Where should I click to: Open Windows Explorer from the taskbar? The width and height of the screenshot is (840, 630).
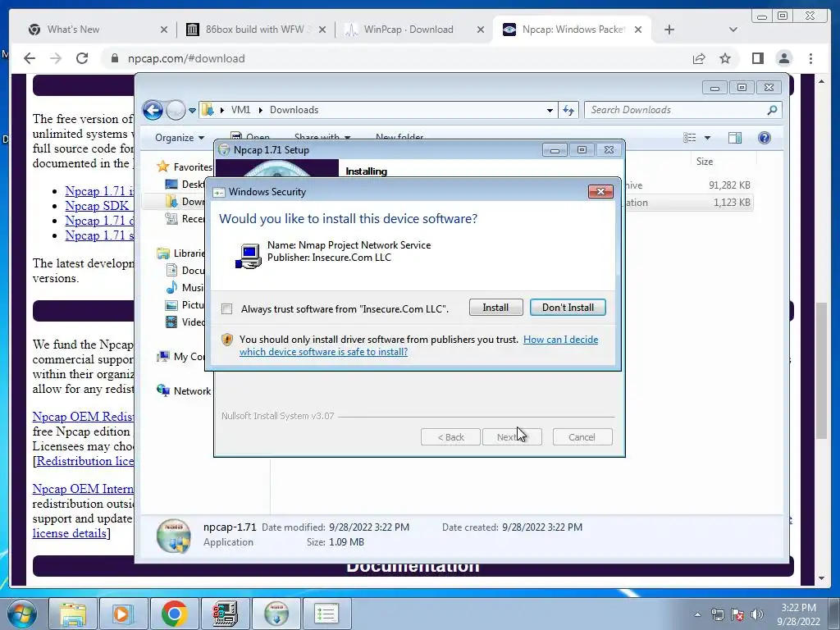coord(73,614)
